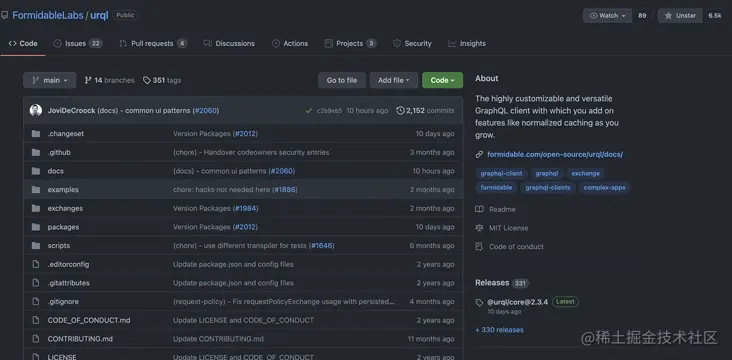The height and width of the screenshot is (360, 732).
Task: Open the FormidableLabs organization link
Action: point(48,15)
